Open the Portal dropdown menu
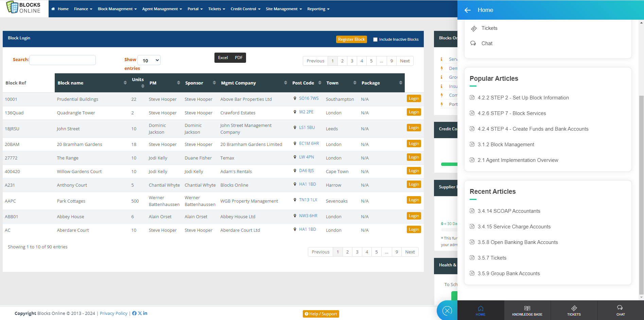The width and height of the screenshot is (644, 320). point(195,9)
